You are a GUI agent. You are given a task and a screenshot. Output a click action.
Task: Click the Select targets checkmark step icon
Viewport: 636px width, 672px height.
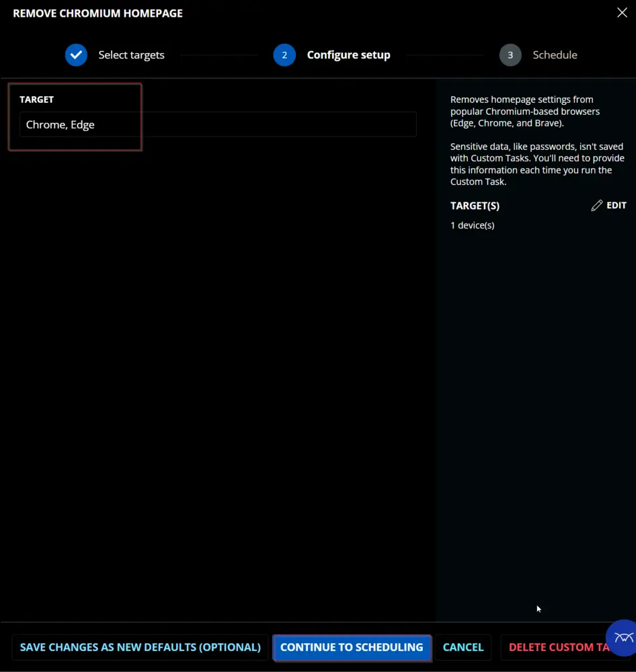(x=77, y=55)
